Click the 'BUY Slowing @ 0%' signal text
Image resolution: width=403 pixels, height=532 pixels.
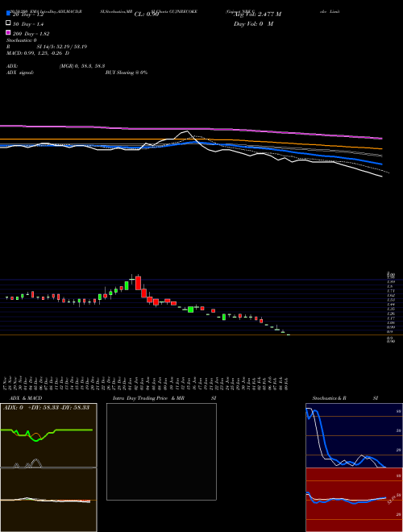click(127, 73)
